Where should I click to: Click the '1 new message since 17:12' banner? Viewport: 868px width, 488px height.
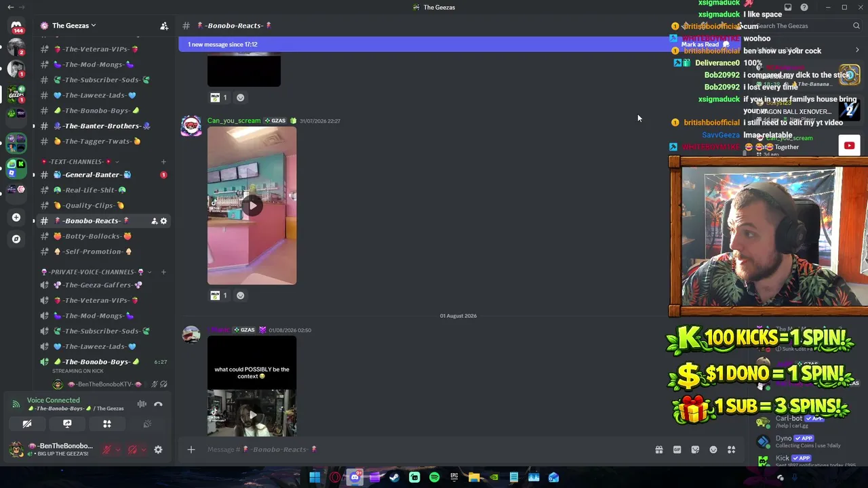222,45
